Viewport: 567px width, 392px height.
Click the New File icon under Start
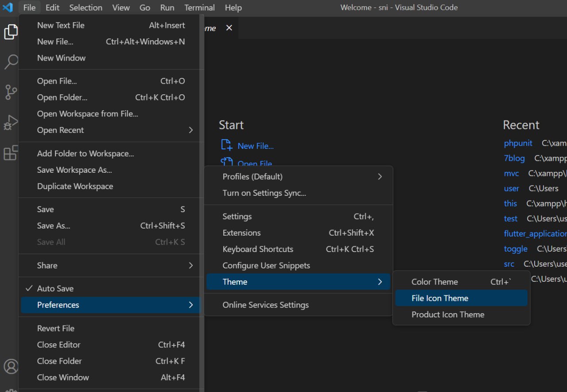click(x=227, y=145)
